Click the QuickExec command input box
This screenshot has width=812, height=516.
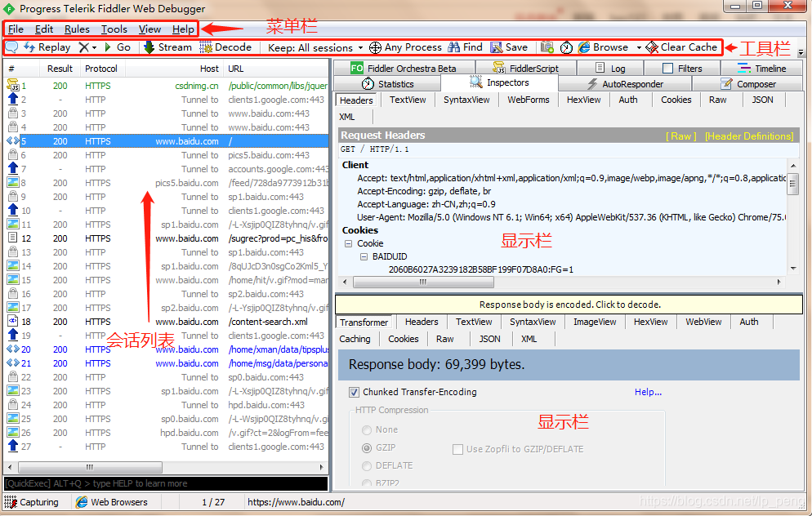tap(166, 483)
